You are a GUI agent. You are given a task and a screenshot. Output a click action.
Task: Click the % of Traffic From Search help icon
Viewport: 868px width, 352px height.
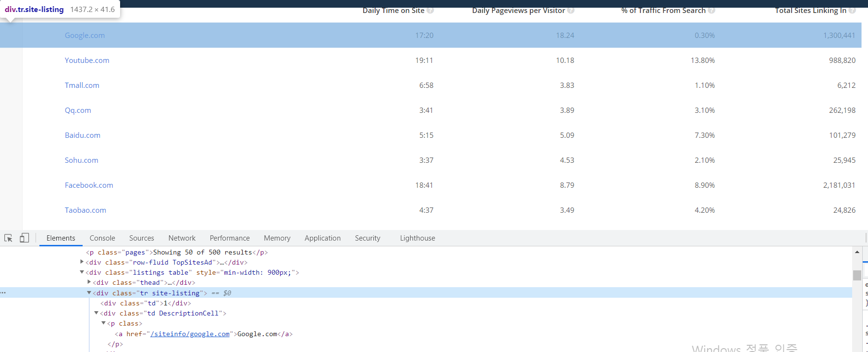711,10
